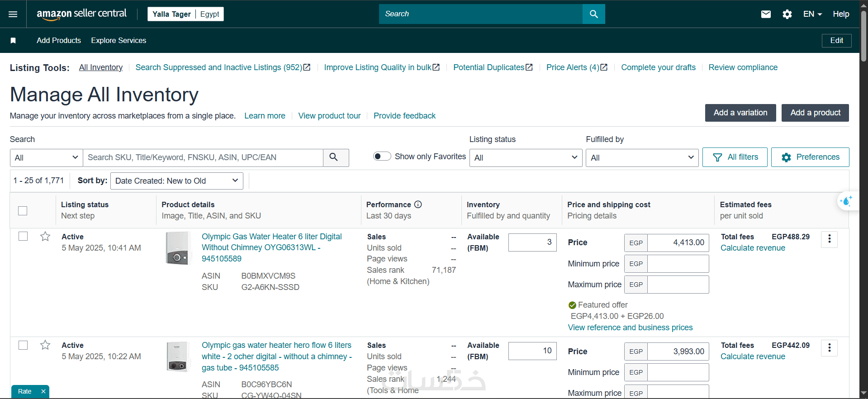Click the header search magnifier button
Viewport: 868px width, 399px height.
pyautogui.click(x=594, y=14)
